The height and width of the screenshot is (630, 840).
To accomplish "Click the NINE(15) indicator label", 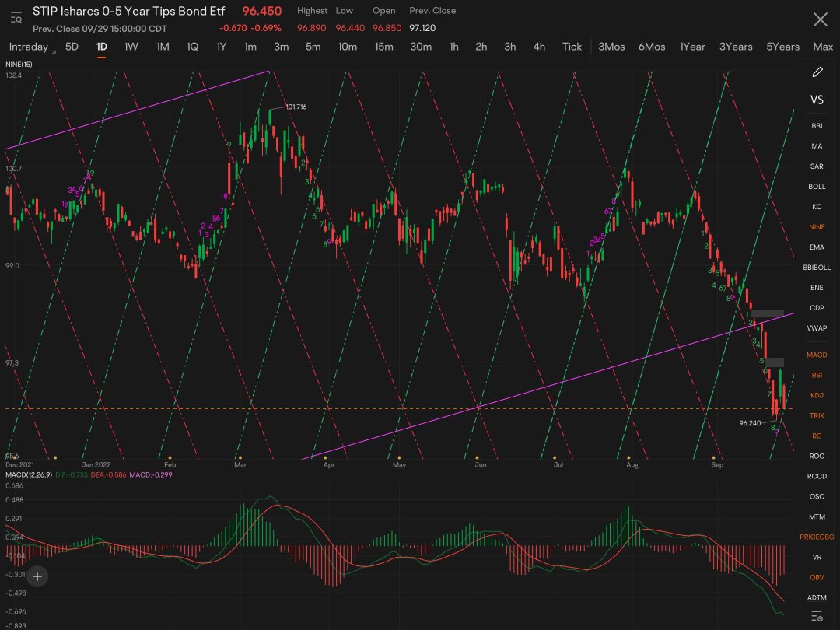I will pyautogui.click(x=19, y=65).
